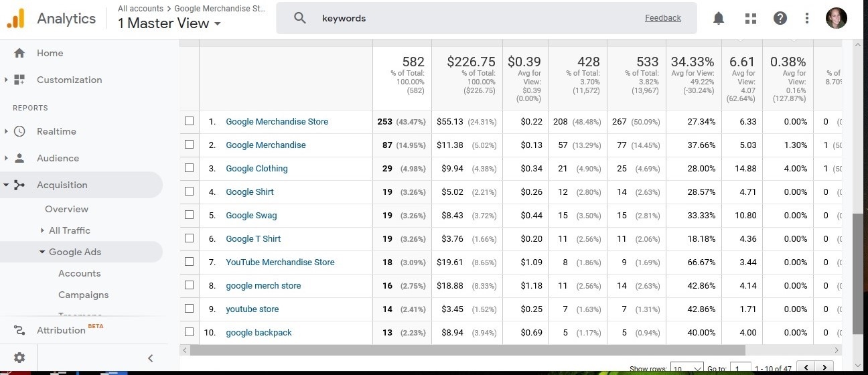Click the Attribution icon
Image resolution: width=868 pixels, height=375 pixels.
19,330
